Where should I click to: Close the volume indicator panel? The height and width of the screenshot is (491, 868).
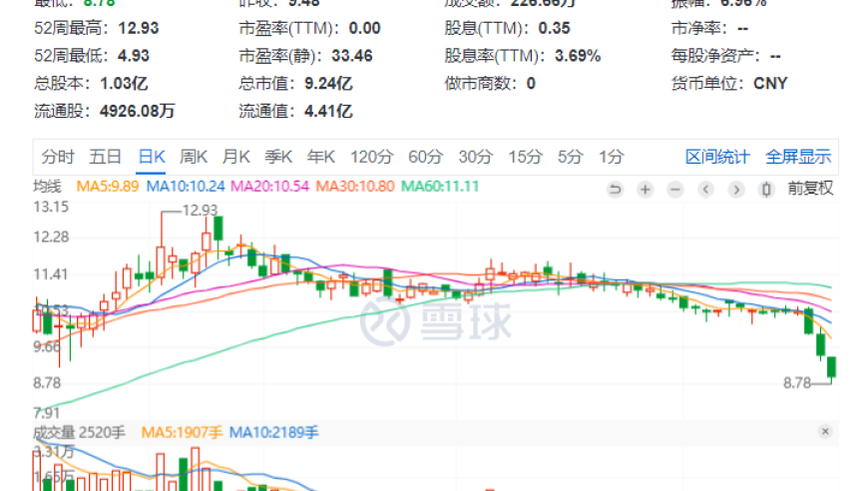825,431
